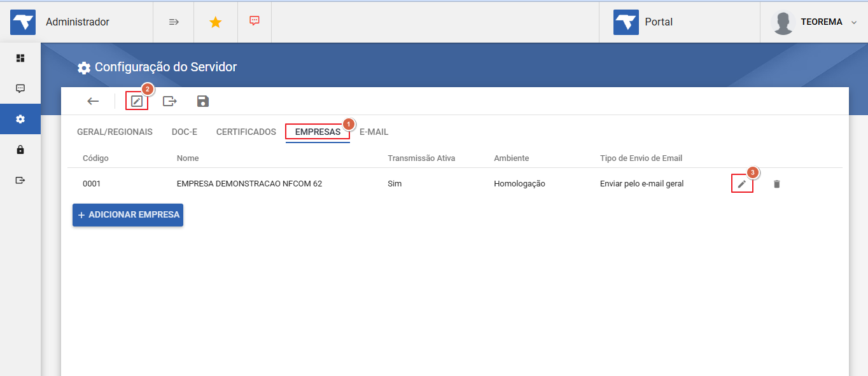Click the Portal logo icon
The height and width of the screenshot is (376, 868).
[626, 22]
